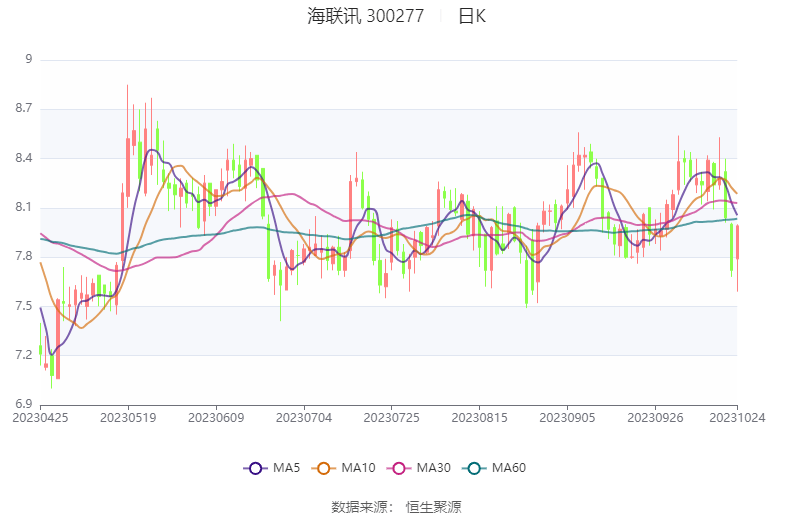
Task: Pick the 20230815 date on the x-axis
Action: (479, 417)
